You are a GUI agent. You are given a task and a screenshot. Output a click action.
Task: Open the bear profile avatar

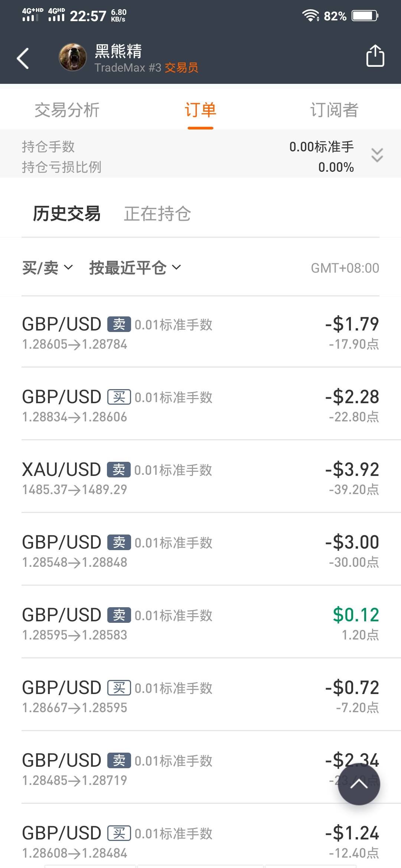[x=73, y=57]
